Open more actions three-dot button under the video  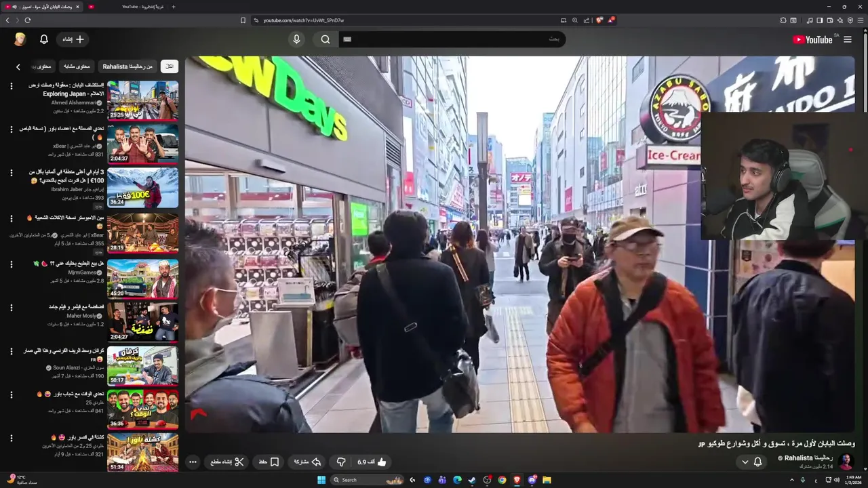[193, 462]
